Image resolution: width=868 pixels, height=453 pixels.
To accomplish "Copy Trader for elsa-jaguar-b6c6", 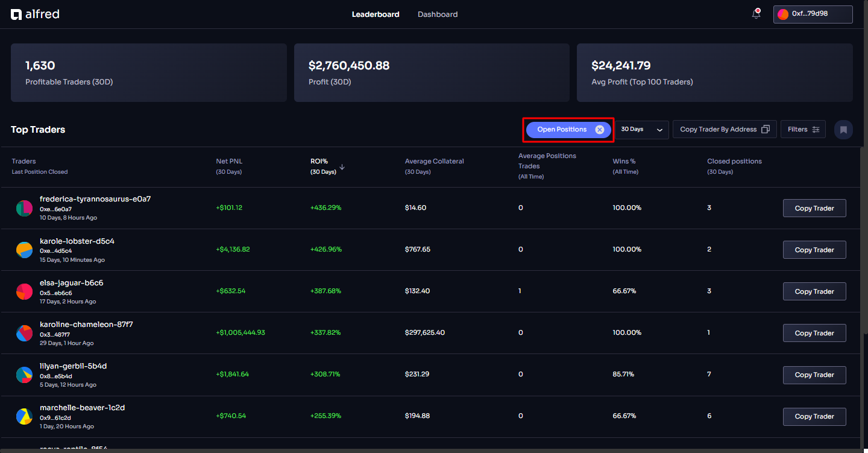I will [814, 291].
